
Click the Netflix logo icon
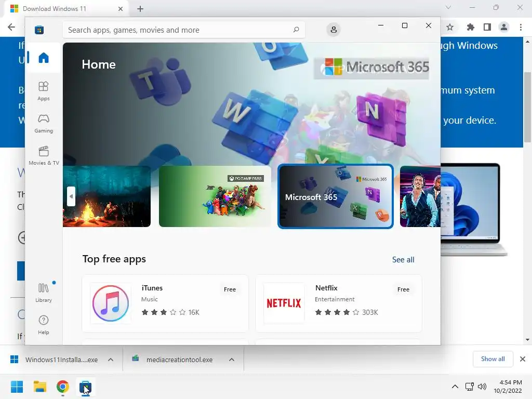coord(284,303)
